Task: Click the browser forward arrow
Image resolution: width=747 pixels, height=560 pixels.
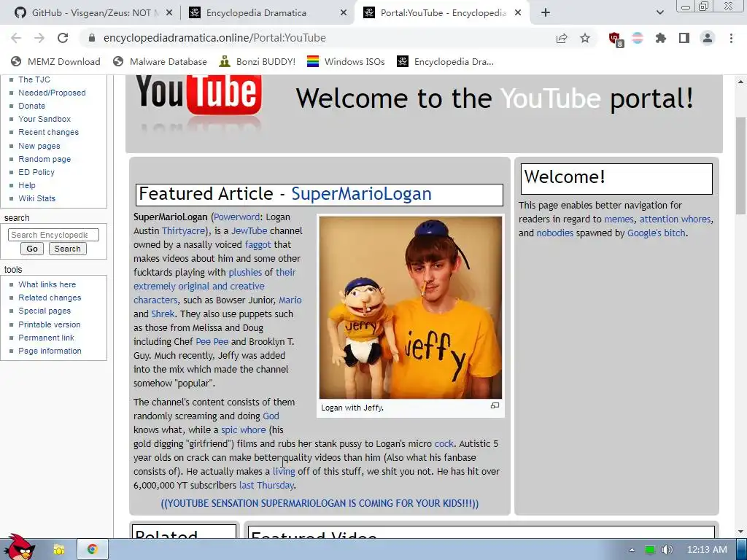Action: [39, 38]
